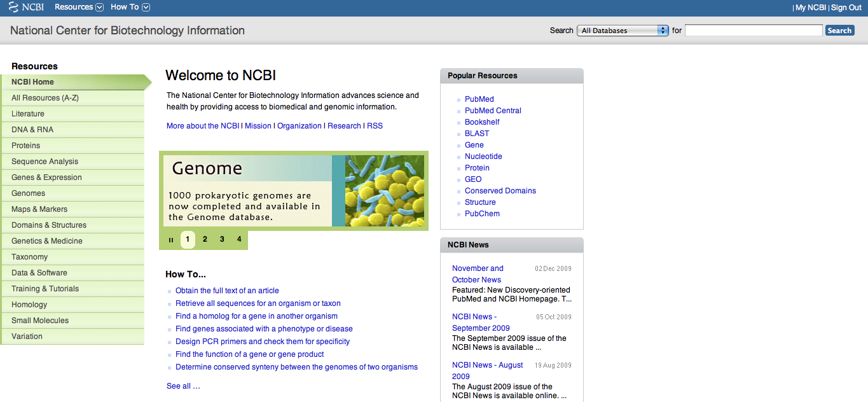Open All Resources (A-Z) sidebar item
This screenshot has width=868, height=402.
click(72, 98)
